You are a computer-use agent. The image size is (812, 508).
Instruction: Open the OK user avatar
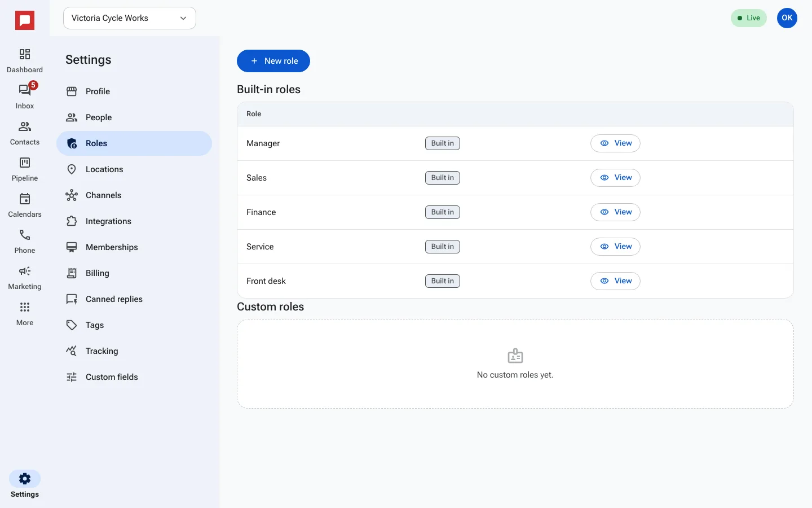[x=787, y=18]
